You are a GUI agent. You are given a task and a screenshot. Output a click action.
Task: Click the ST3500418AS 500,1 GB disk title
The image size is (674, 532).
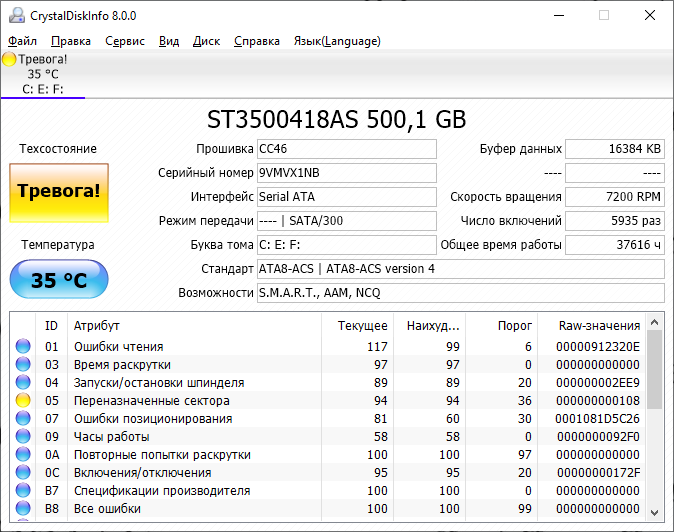pyautogui.click(x=337, y=119)
